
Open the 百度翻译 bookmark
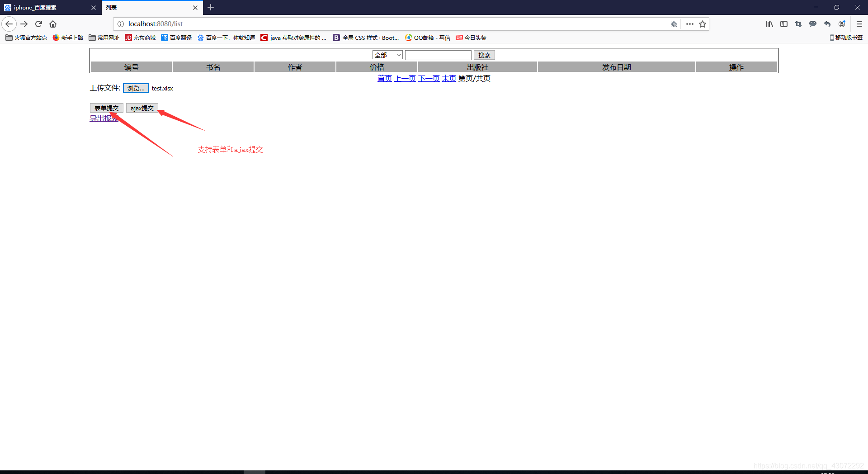[x=176, y=38]
